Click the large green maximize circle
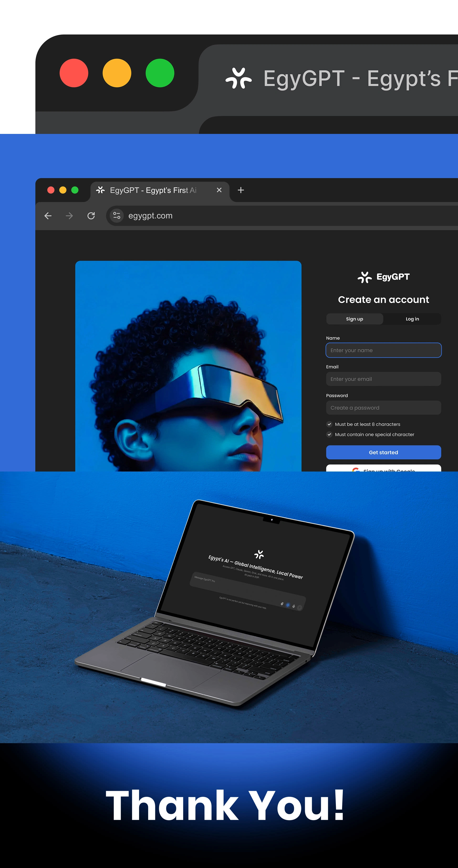 (160, 73)
